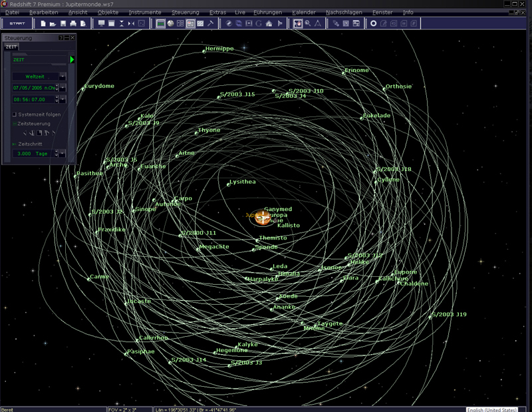
Task: Click the printer icon in toolbar
Action: [x=73, y=23]
